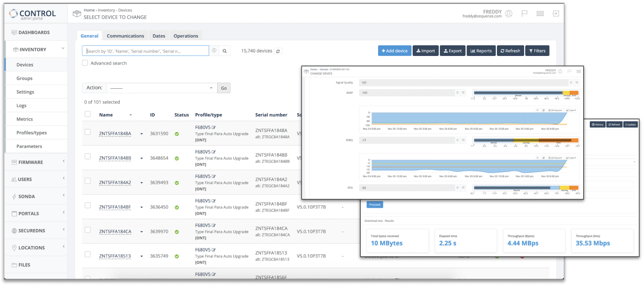
Task: Toggle the select-all header checkbox
Action: tap(88, 114)
